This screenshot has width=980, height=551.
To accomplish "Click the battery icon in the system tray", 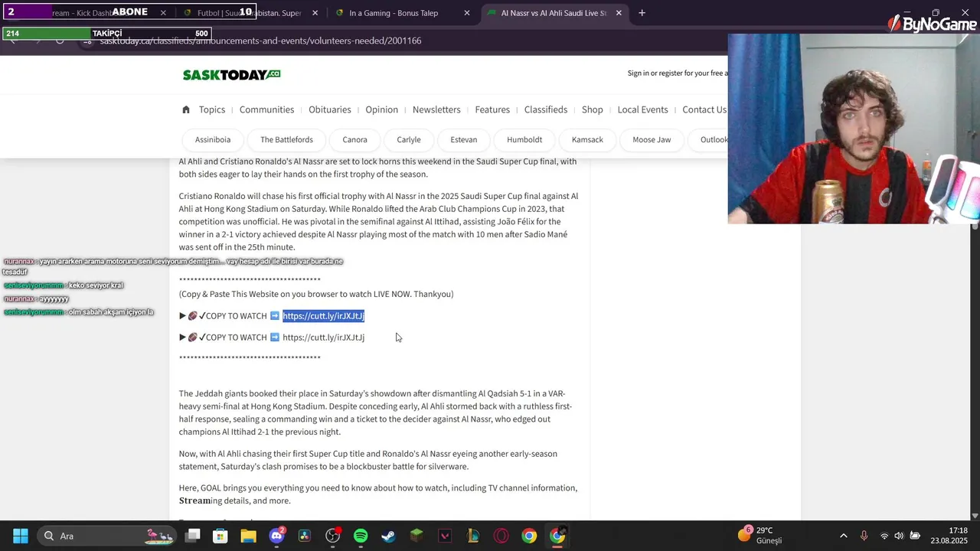I will click(915, 536).
